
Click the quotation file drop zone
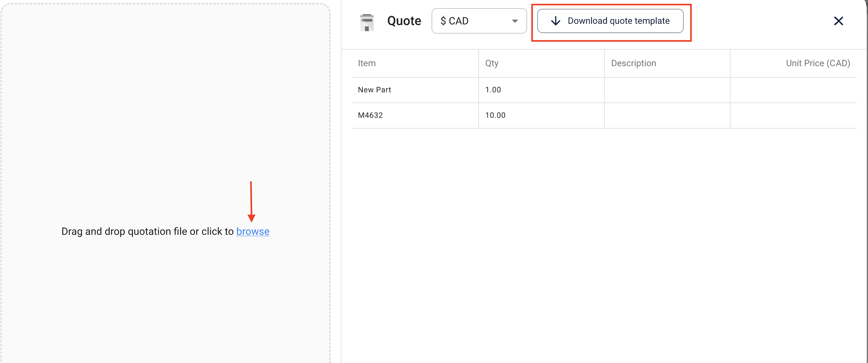point(165,136)
